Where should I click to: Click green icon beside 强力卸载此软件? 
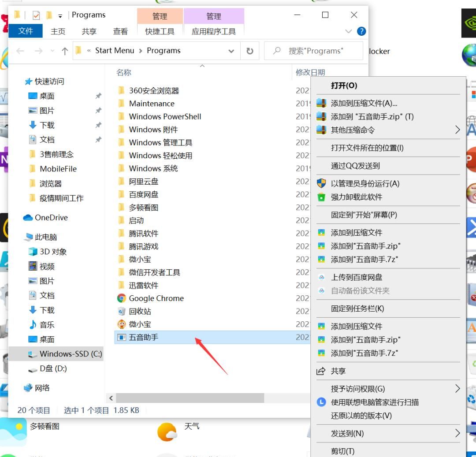click(321, 197)
